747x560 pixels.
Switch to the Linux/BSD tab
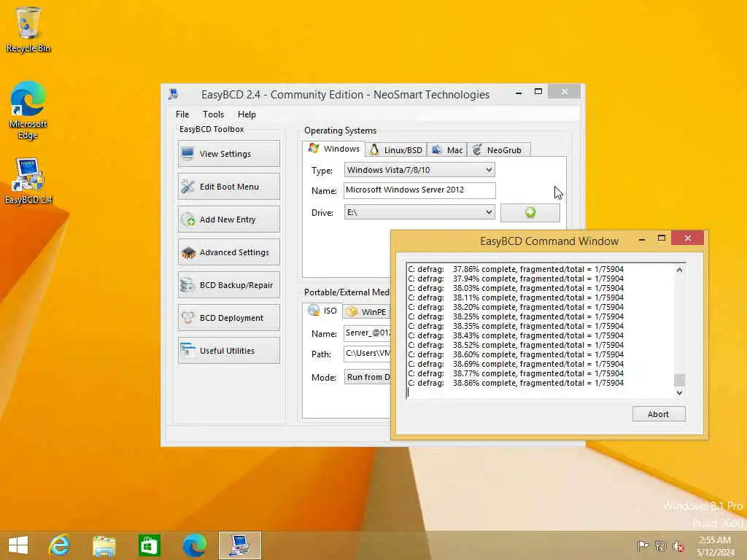(396, 150)
